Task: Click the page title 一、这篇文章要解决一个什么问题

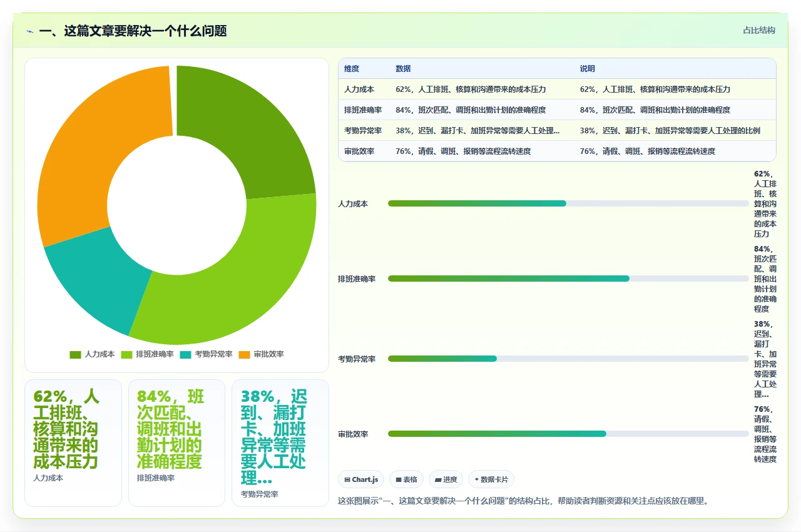Action: click(133, 31)
